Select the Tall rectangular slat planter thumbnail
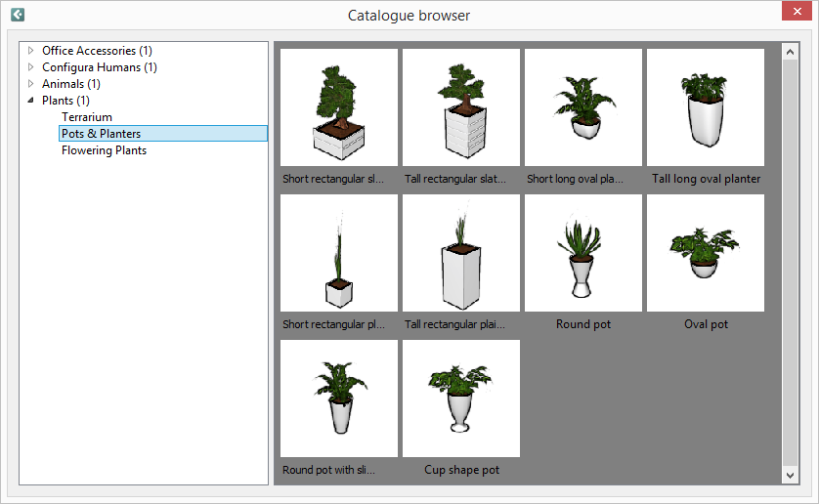 (x=461, y=107)
